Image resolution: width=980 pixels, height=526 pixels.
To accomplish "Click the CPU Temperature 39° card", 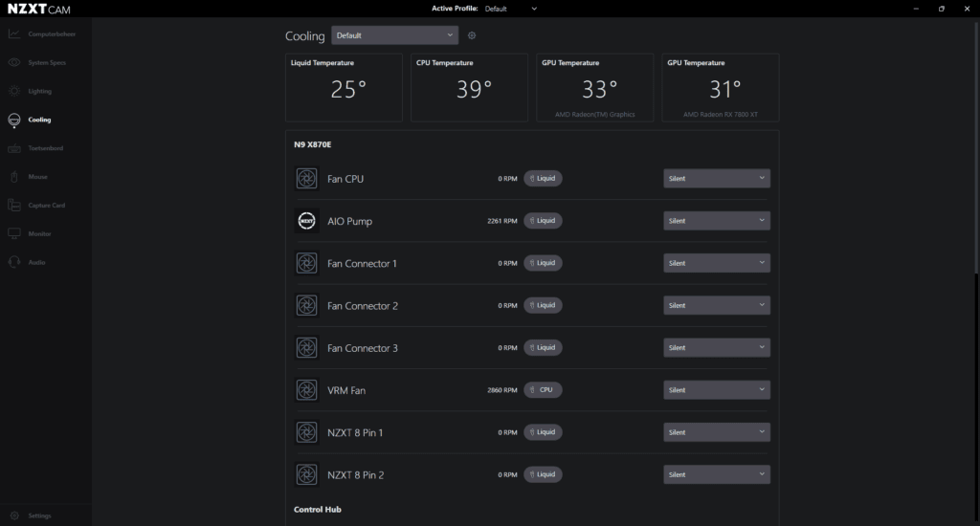I will (x=469, y=87).
